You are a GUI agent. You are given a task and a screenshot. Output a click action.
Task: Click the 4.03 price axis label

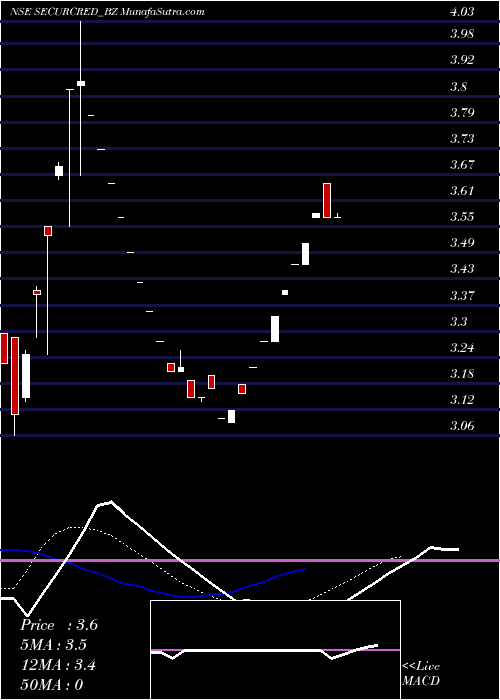coord(462,12)
